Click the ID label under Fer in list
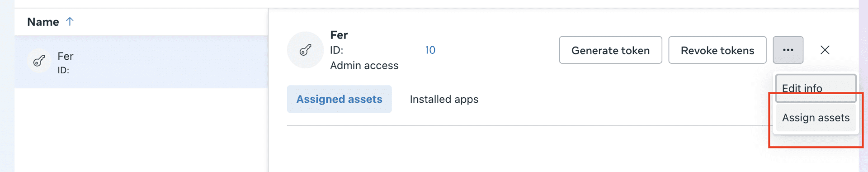 tap(63, 70)
